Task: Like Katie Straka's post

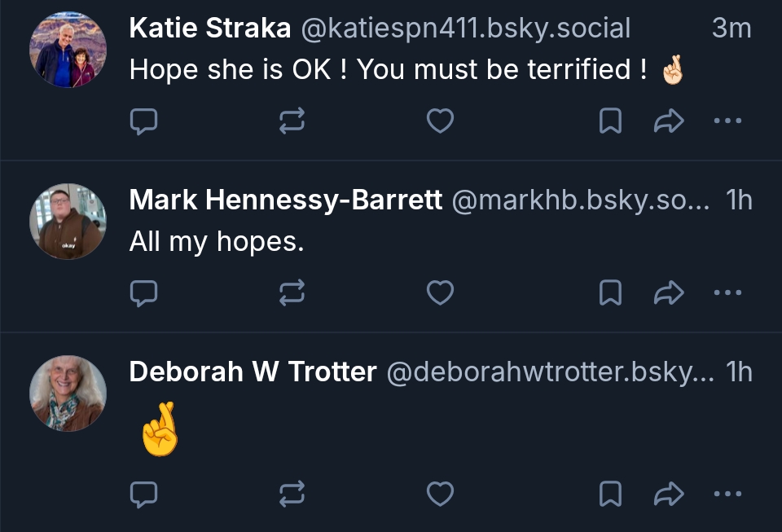Action: (440, 121)
